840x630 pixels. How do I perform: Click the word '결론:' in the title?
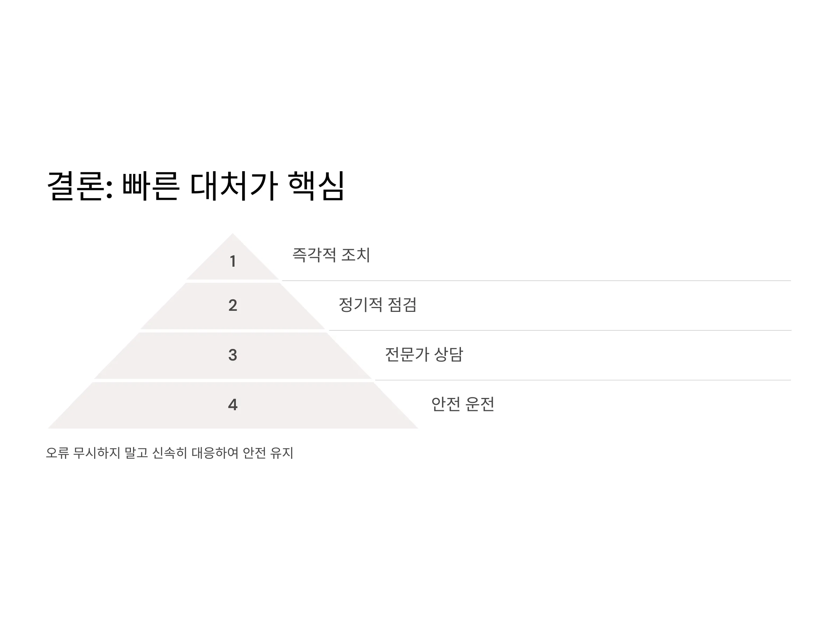80,186
